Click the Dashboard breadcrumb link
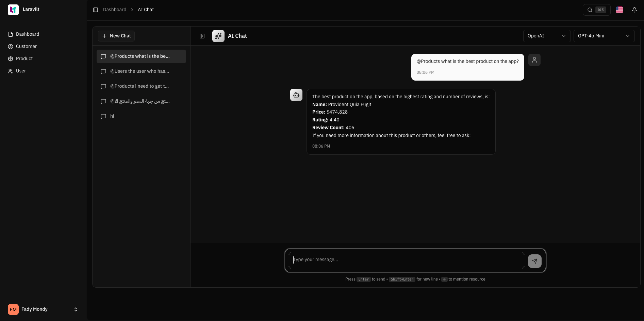The height and width of the screenshot is (321, 644). (114, 10)
